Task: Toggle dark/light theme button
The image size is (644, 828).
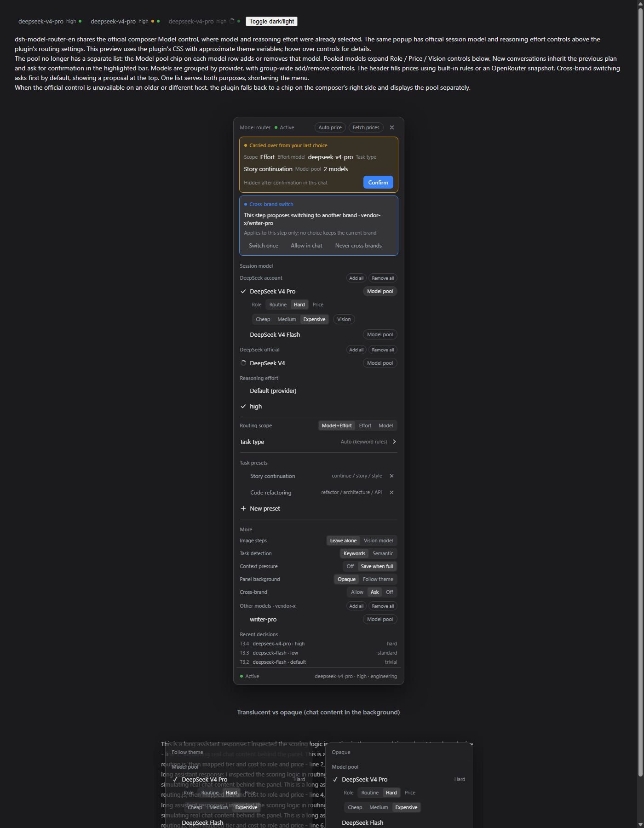Action: [271, 21]
